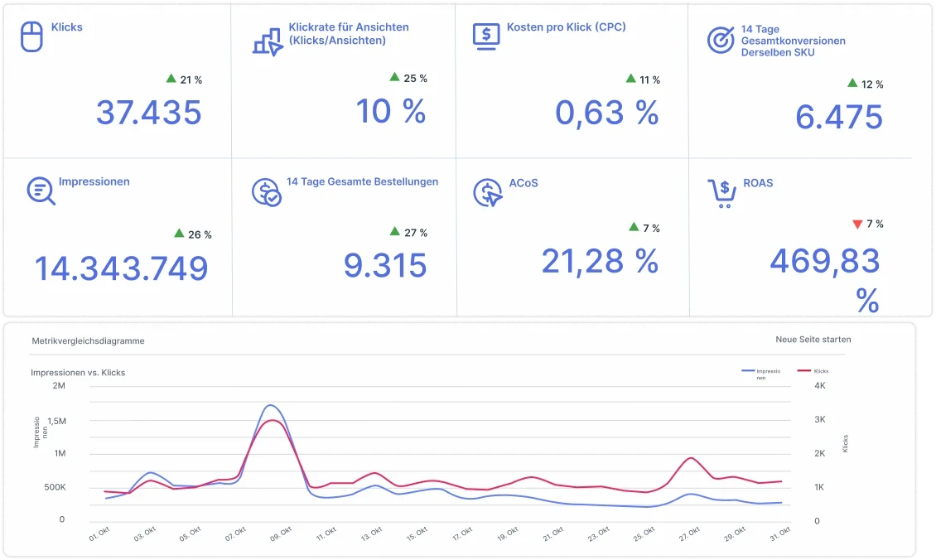
Task: Click the red down arrow on ROAS card
Action: 857,224
